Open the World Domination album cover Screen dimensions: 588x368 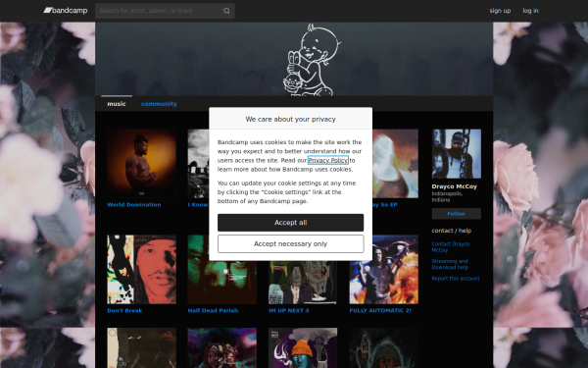point(141,163)
